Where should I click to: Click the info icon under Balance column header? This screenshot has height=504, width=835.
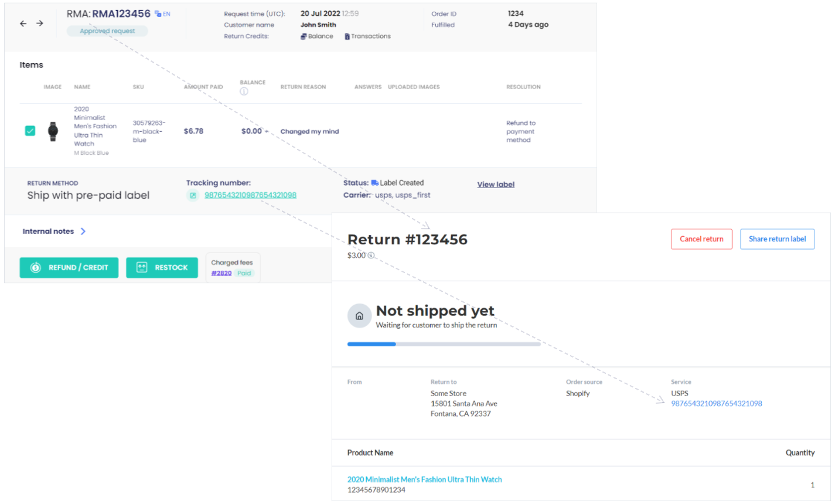point(243,91)
